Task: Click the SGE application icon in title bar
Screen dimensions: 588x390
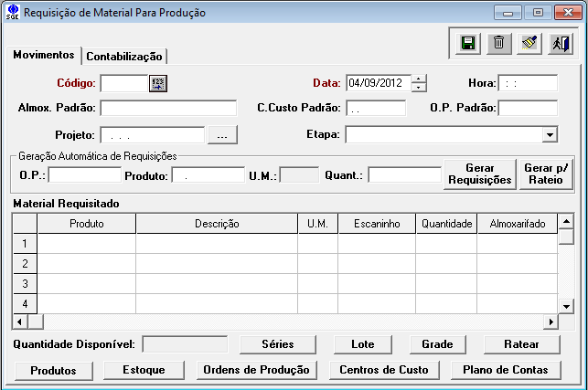Action: [11, 14]
